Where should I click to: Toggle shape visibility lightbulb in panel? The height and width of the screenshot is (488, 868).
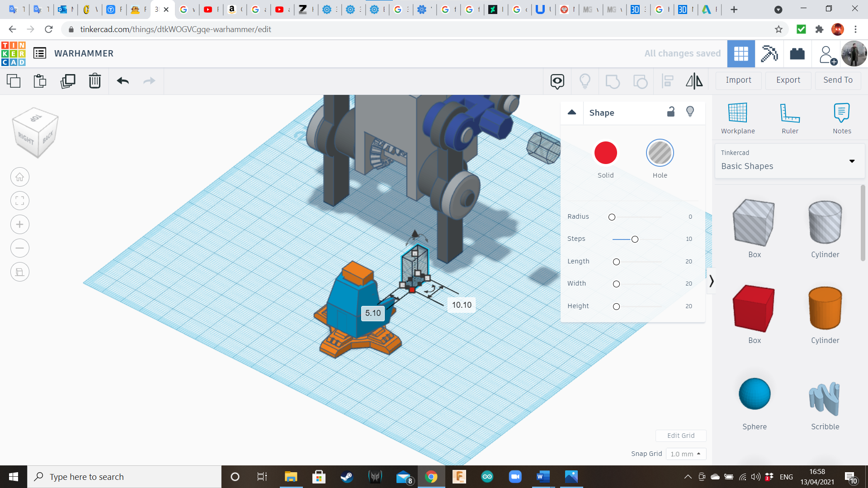[690, 112]
